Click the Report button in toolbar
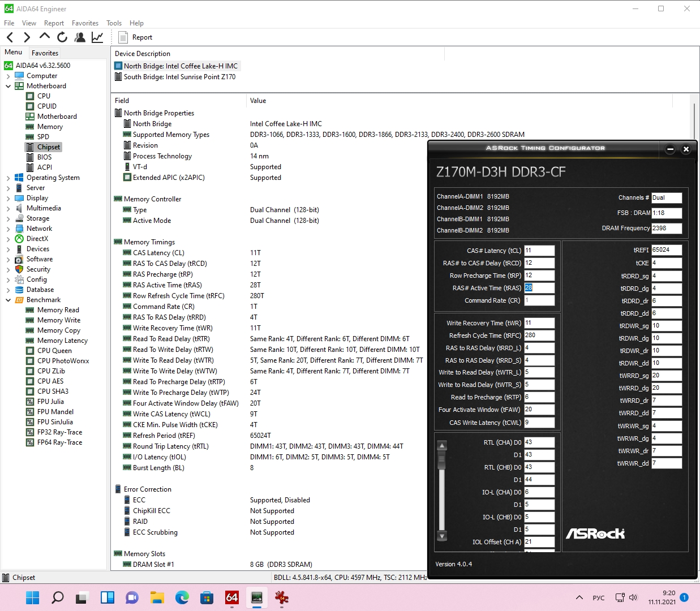 pyautogui.click(x=135, y=37)
